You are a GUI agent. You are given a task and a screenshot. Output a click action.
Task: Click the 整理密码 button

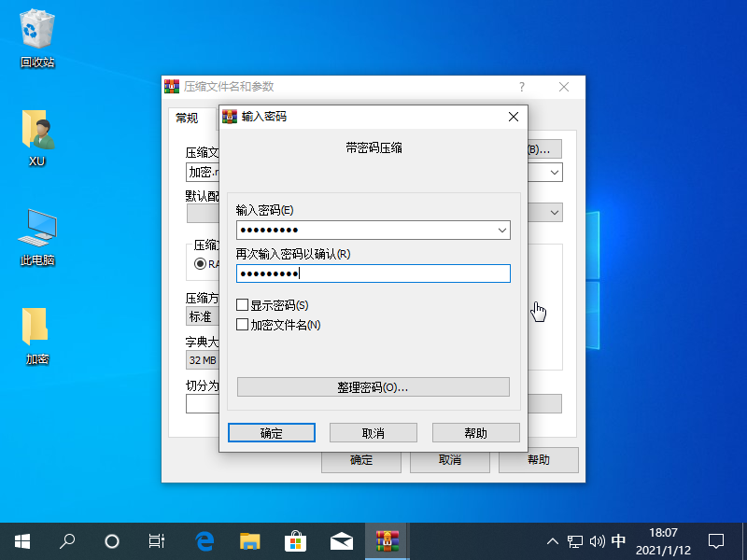373,387
